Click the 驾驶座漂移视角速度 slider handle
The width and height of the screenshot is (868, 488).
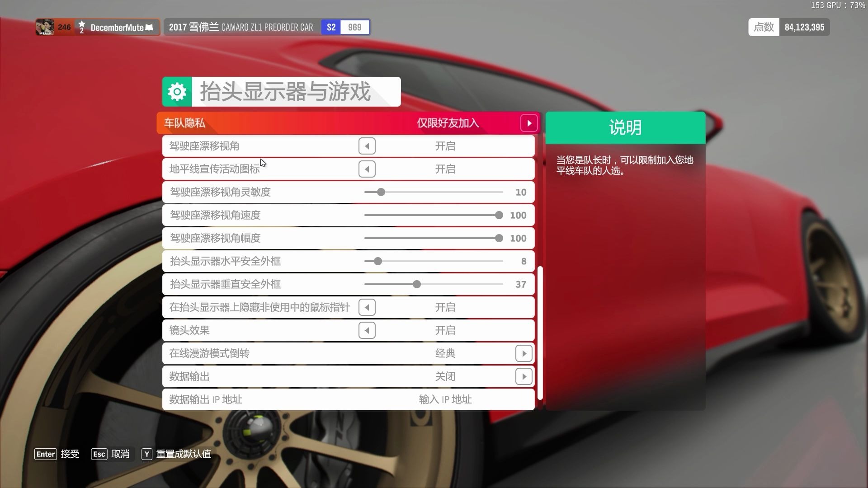499,215
